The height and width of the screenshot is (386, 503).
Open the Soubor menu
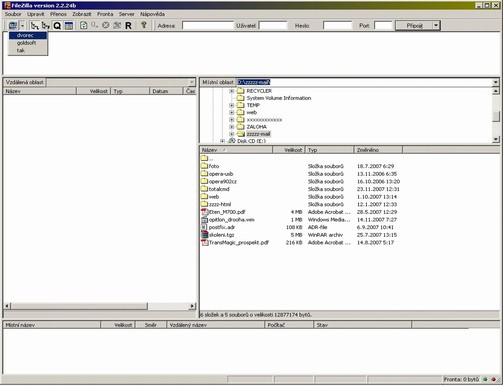pyautogui.click(x=13, y=14)
